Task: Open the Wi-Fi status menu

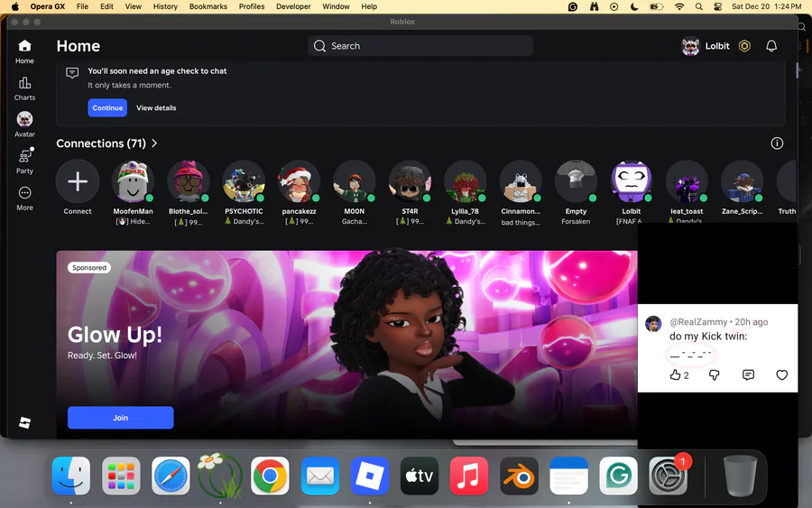Action: (x=678, y=6)
